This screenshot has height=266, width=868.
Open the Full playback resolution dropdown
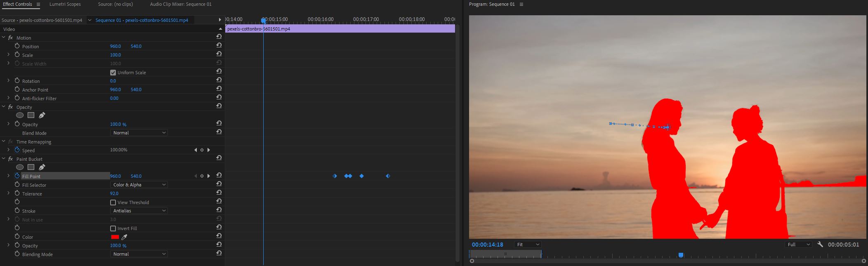[x=798, y=245]
